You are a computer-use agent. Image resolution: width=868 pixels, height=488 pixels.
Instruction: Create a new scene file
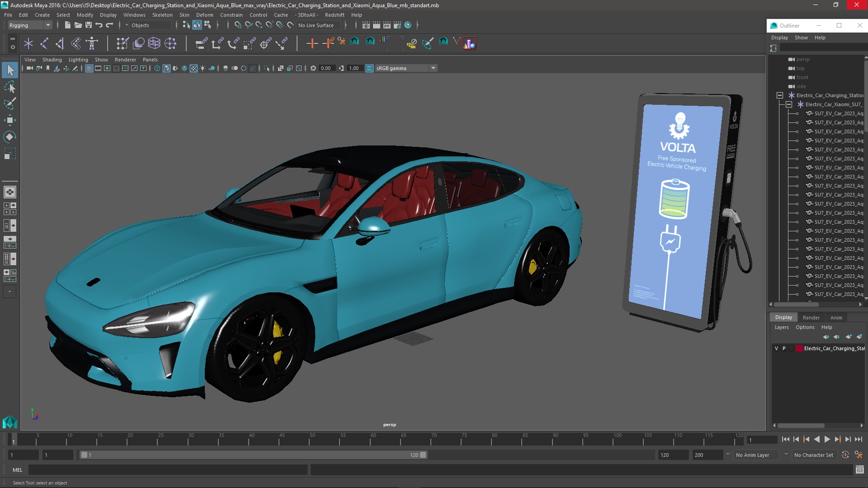pyautogui.click(x=67, y=25)
